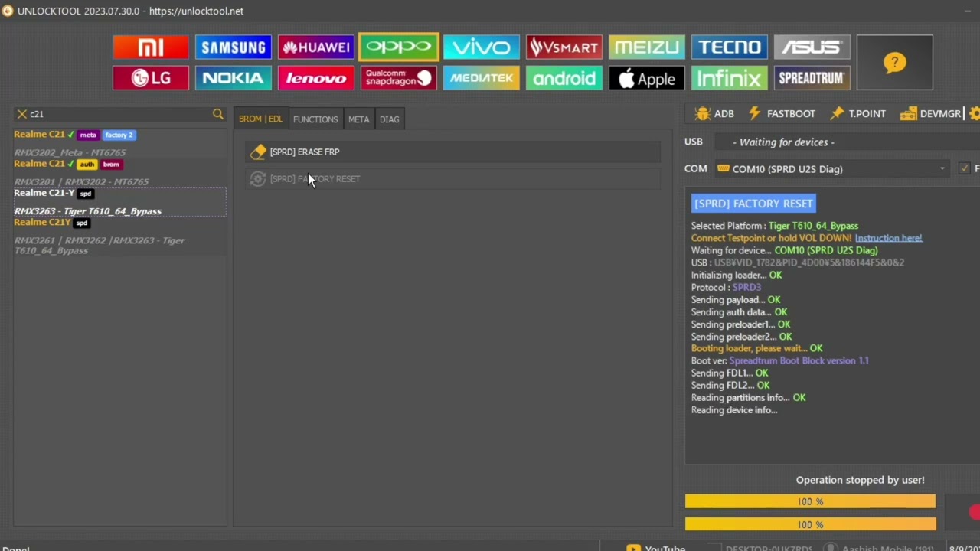Click the [SPRD] FACTORY RESET log header

753,204
